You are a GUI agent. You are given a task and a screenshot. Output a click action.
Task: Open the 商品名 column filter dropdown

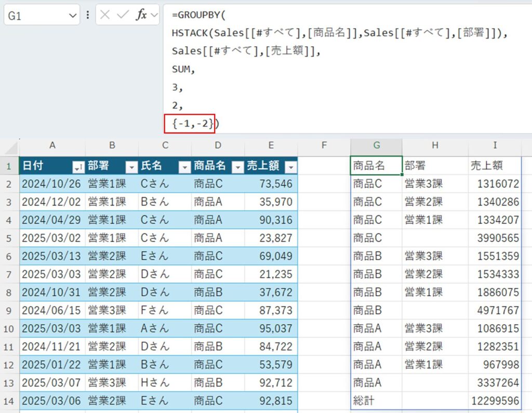click(238, 167)
